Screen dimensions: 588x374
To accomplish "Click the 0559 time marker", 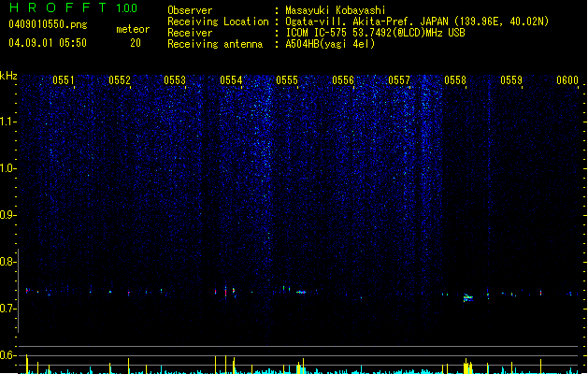I will [511, 80].
